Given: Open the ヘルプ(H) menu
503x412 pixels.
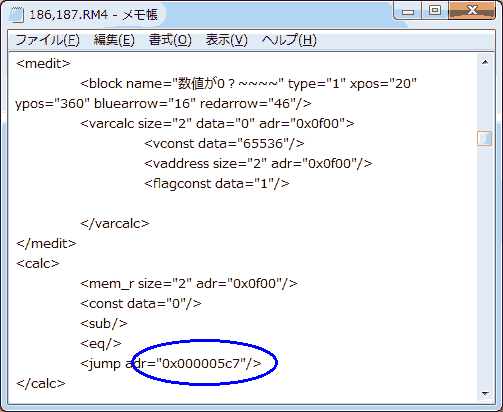Looking at the screenshot, I should [289, 40].
